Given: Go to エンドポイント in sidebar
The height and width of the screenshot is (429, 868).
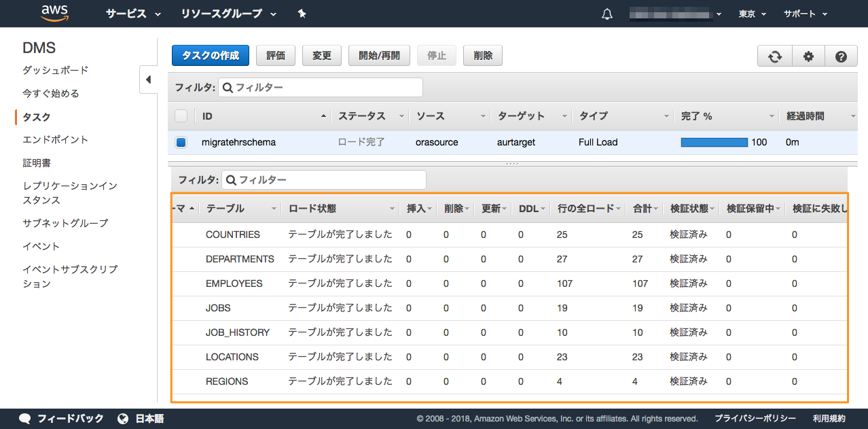Looking at the screenshot, I should [x=56, y=139].
